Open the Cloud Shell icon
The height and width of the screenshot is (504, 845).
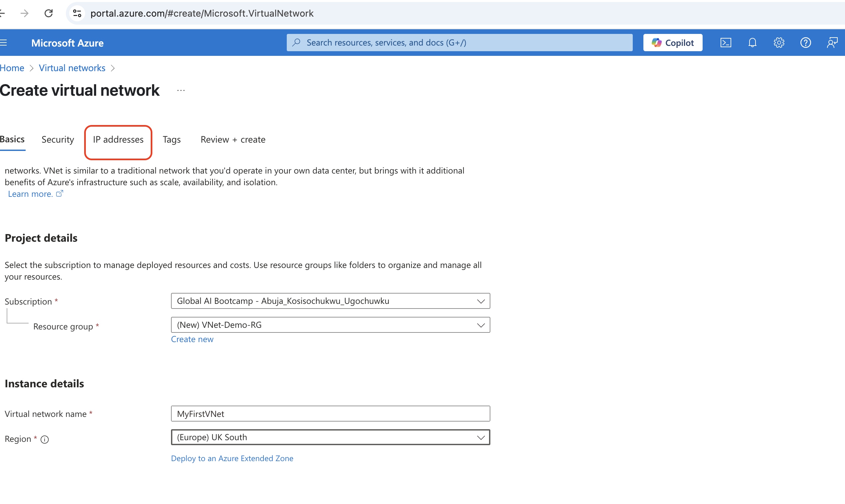pyautogui.click(x=725, y=43)
